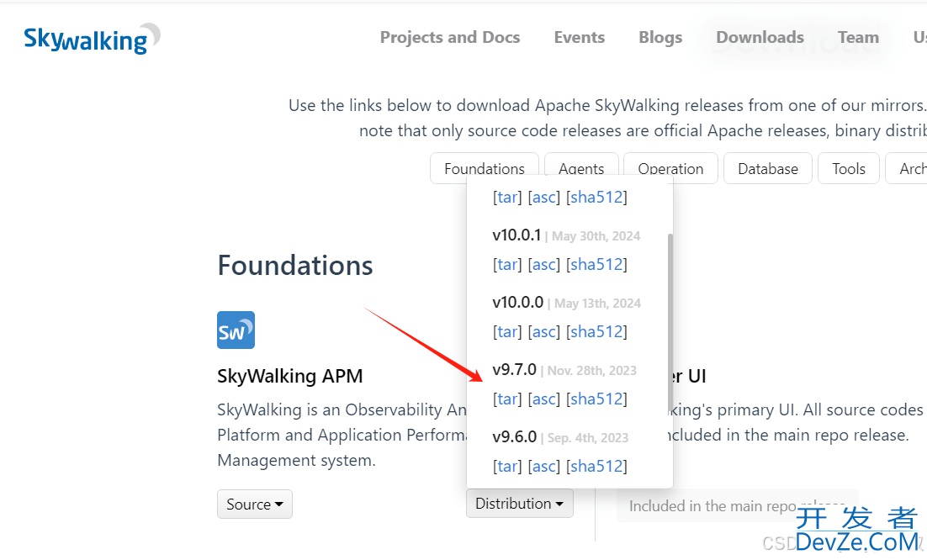The width and height of the screenshot is (927, 560).
Task: Click version label v10.0.0
Action: click(x=518, y=303)
